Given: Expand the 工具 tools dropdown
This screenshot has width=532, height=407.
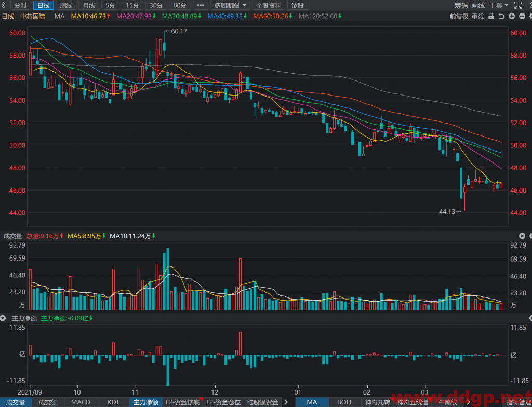Looking at the screenshot, I should point(498,5).
